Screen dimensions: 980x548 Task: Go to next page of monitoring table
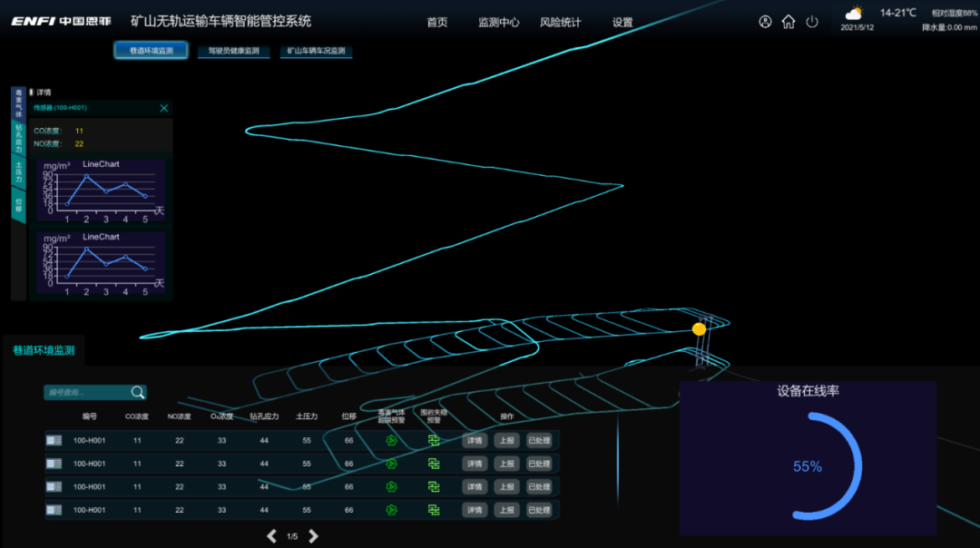click(x=314, y=536)
